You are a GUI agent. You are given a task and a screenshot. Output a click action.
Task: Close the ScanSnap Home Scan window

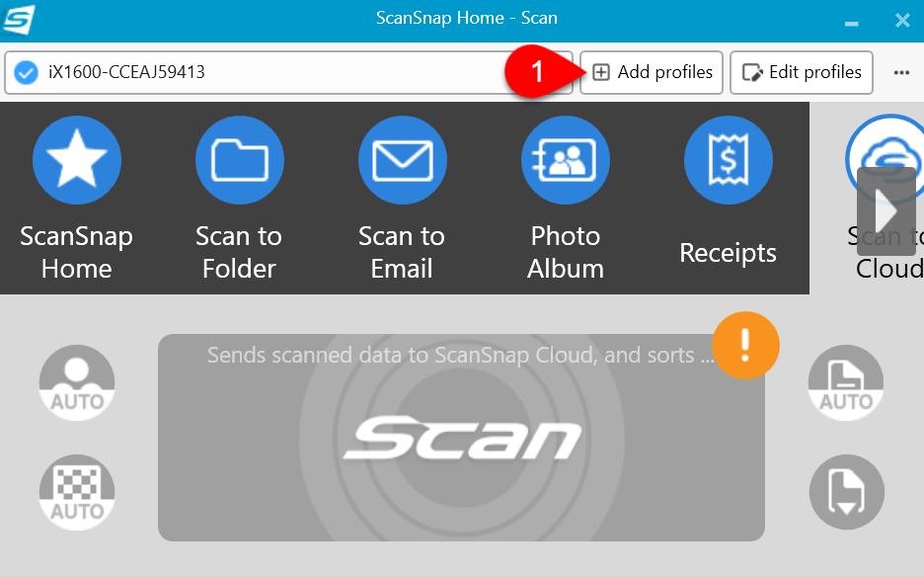click(x=902, y=21)
